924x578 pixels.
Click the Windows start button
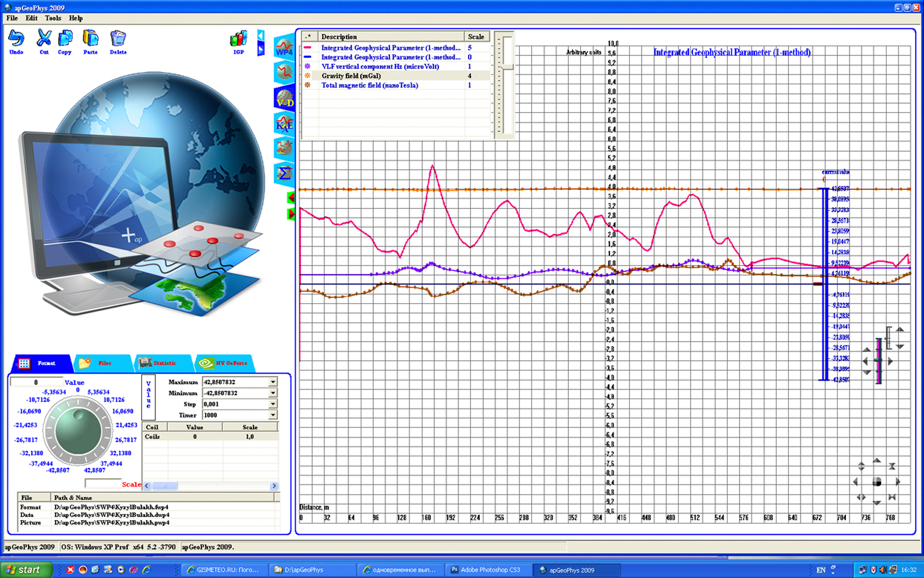[25, 570]
